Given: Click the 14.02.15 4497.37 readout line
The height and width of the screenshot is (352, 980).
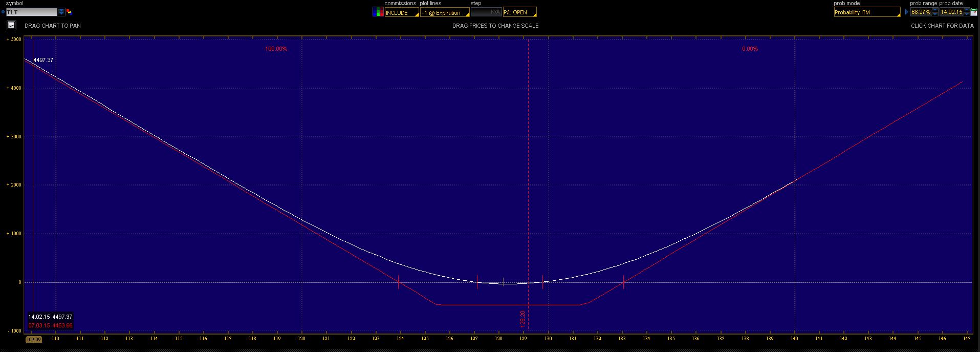Looking at the screenshot, I should [x=50, y=317].
